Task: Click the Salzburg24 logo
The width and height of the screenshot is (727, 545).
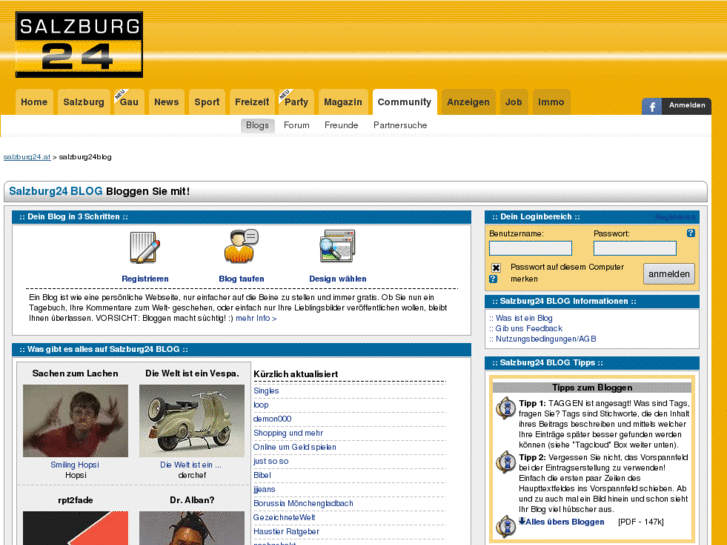Action: click(79, 45)
